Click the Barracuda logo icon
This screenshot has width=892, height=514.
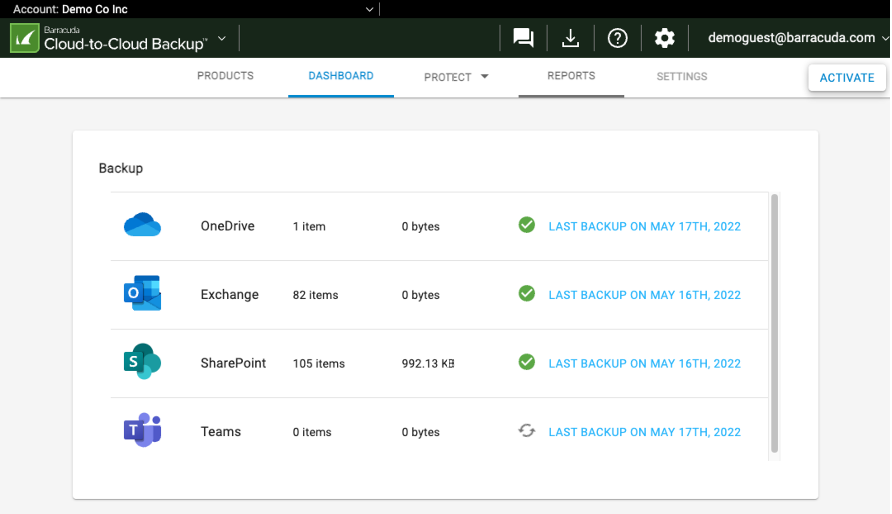coord(24,38)
